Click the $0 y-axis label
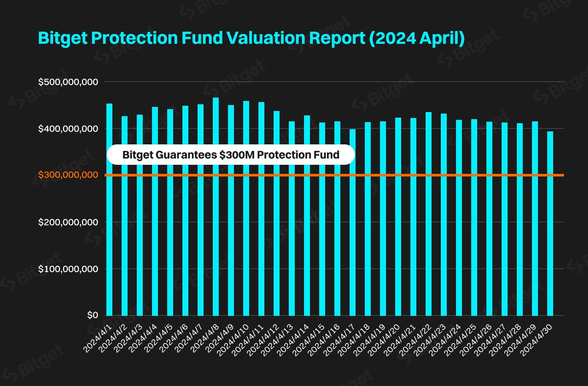 pyautogui.click(x=93, y=315)
